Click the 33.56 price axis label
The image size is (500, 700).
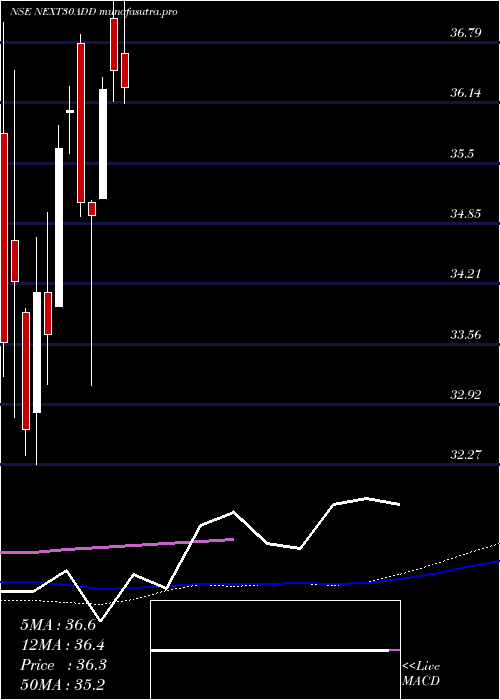pos(466,334)
